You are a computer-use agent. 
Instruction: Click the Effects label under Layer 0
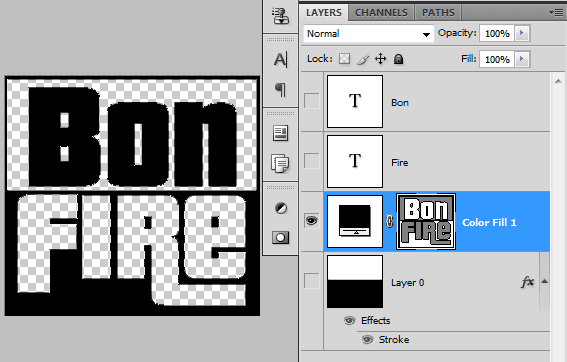(x=375, y=320)
